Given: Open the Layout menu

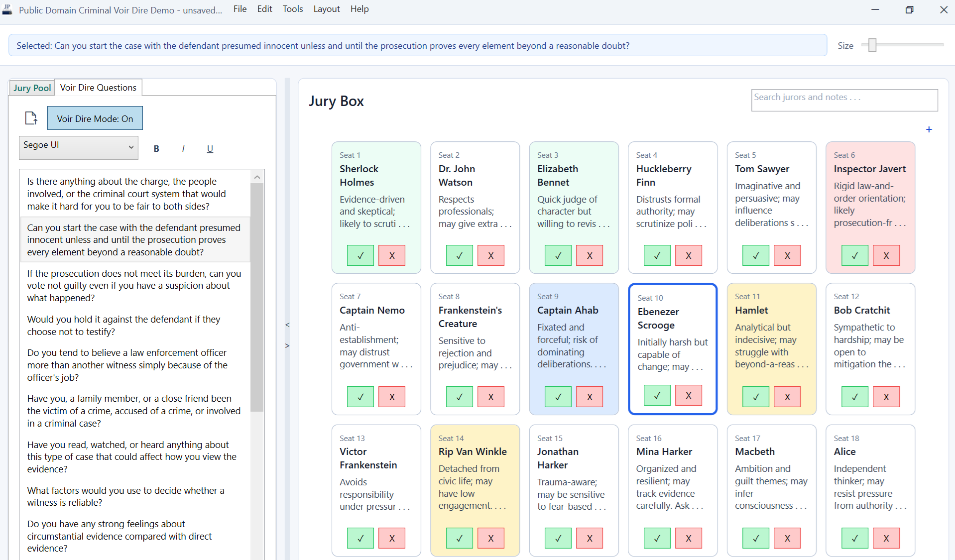Looking at the screenshot, I should (x=327, y=9).
